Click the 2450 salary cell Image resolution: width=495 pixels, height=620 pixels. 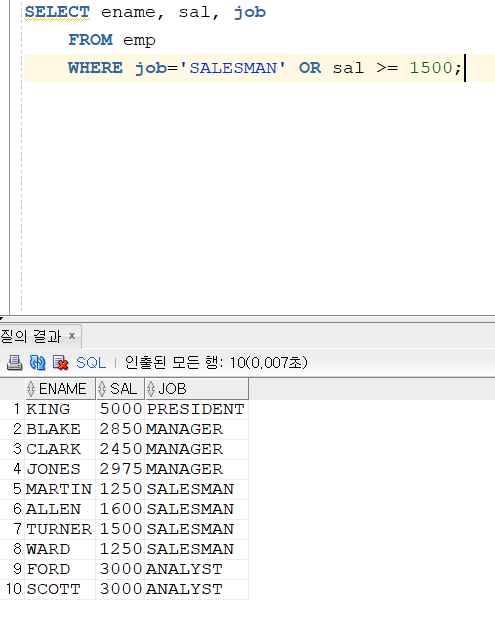click(120, 449)
